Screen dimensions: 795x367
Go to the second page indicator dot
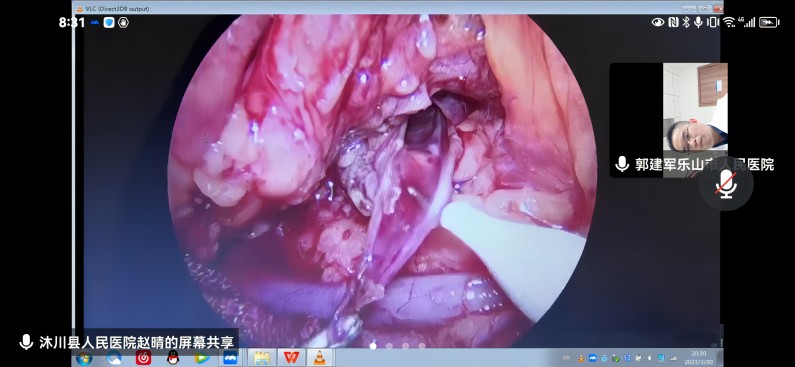point(389,346)
